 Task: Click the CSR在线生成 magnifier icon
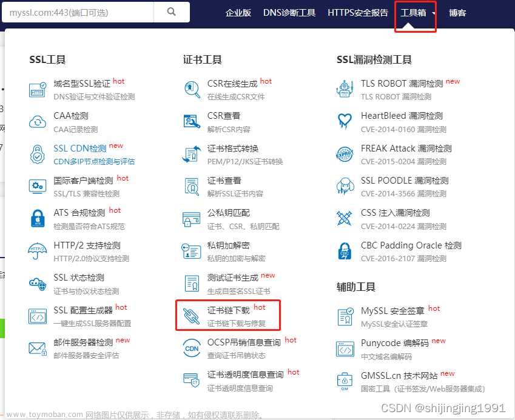[x=192, y=90]
